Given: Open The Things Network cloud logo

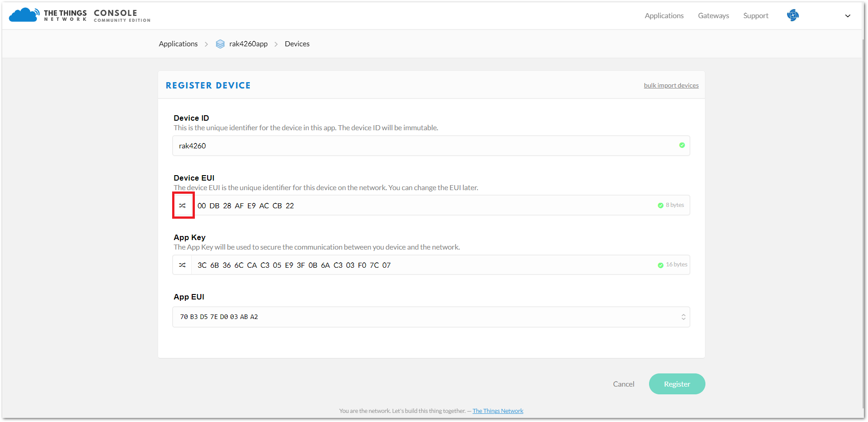Looking at the screenshot, I should click(24, 15).
